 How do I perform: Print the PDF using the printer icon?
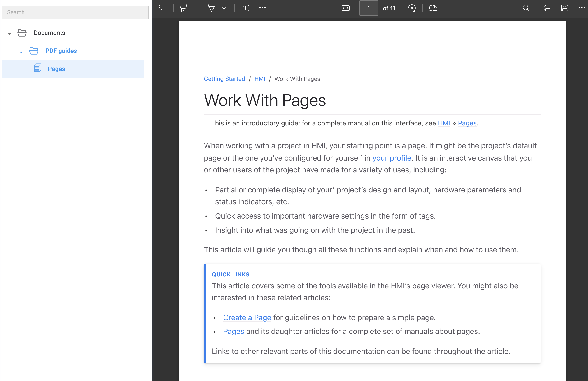(547, 8)
